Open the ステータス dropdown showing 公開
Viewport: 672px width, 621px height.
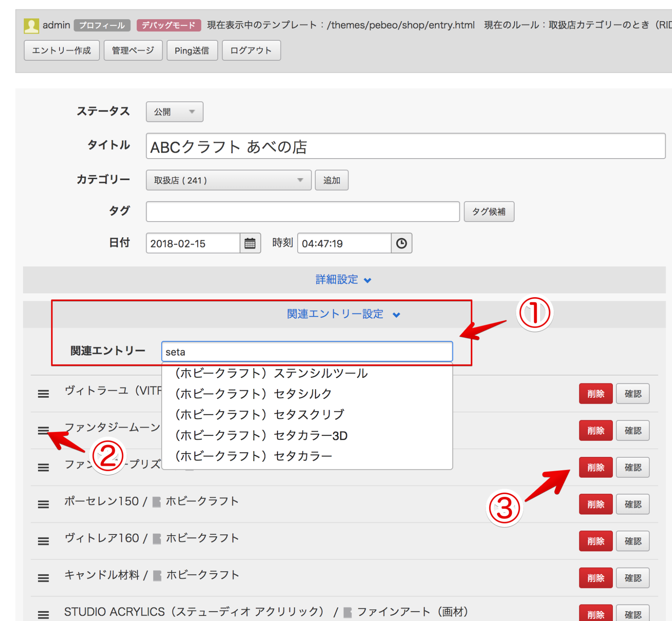tap(174, 112)
